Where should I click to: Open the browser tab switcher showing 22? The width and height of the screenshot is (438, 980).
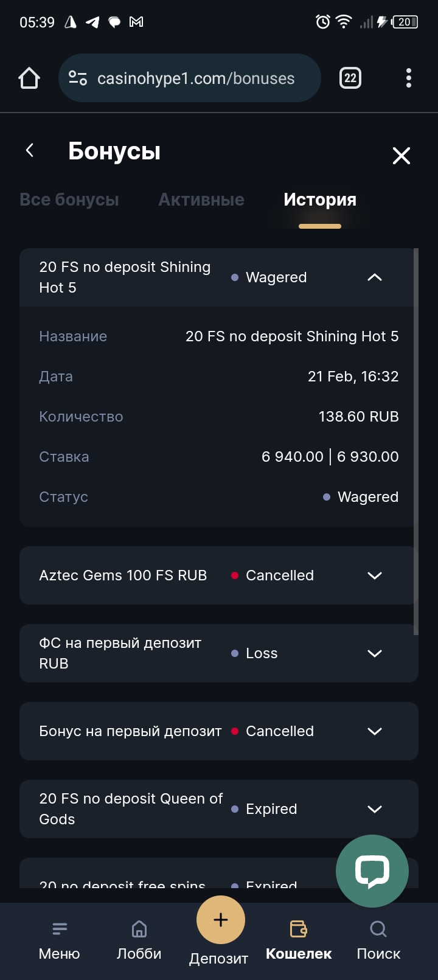click(x=350, y=78)
